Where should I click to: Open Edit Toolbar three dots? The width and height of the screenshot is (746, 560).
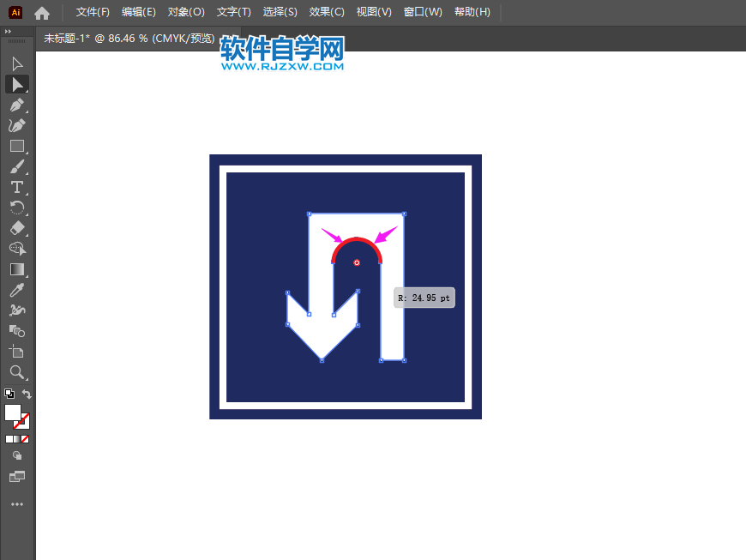pos(17,504)
